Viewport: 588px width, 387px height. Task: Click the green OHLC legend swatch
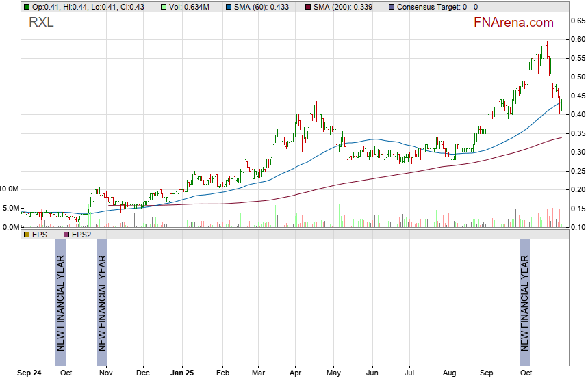point(26,7)
